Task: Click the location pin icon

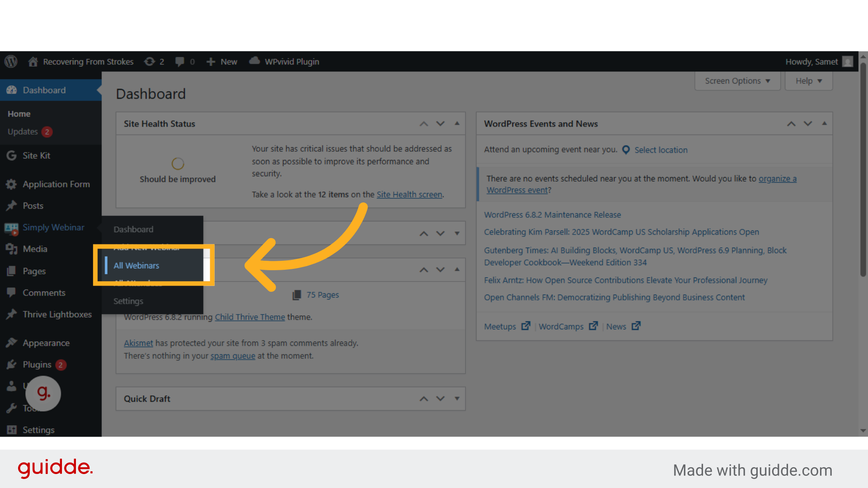Action: click(x=626, y=150)
